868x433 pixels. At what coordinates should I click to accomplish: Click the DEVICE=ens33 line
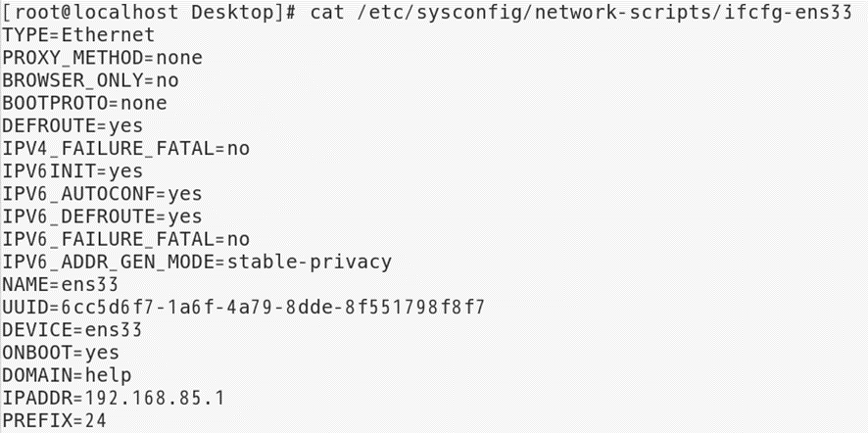tap(72, 330)
